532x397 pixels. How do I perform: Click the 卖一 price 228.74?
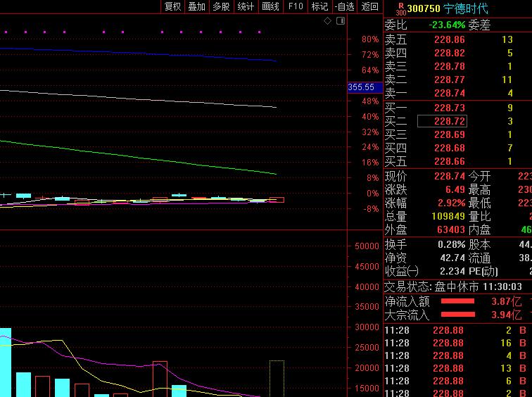click(x=449, y=93)
